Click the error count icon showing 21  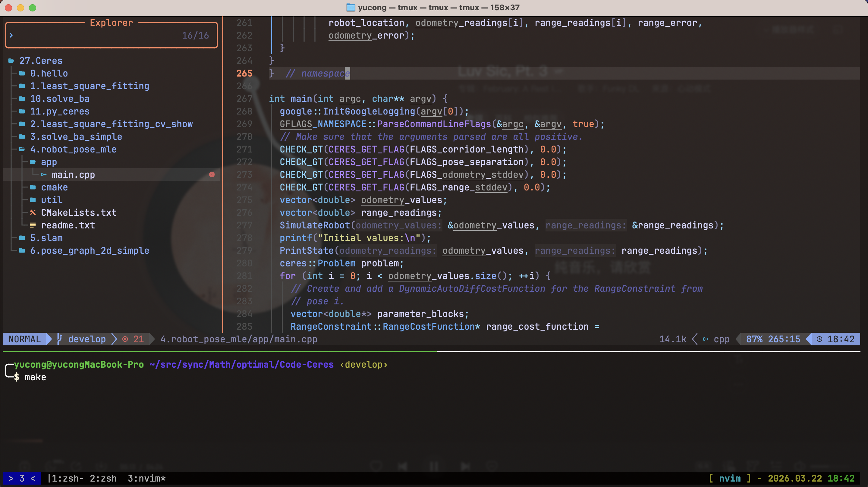click(x=125, y=339)
